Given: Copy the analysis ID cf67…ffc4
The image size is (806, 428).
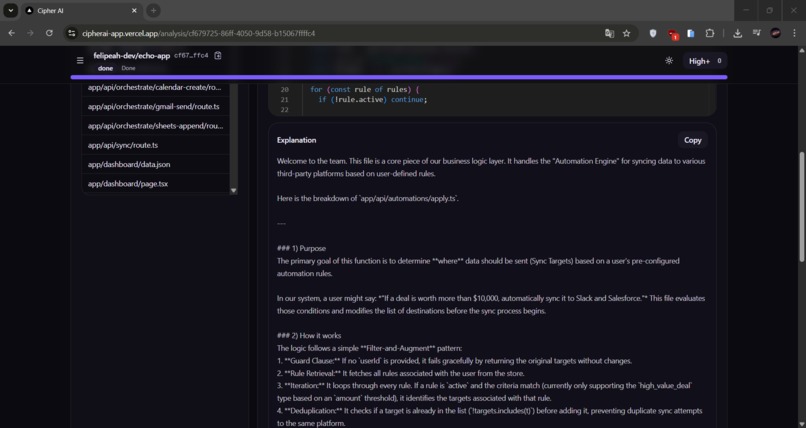Looking at the screenshot, I should pyautogui.click(x=218, y=55).
